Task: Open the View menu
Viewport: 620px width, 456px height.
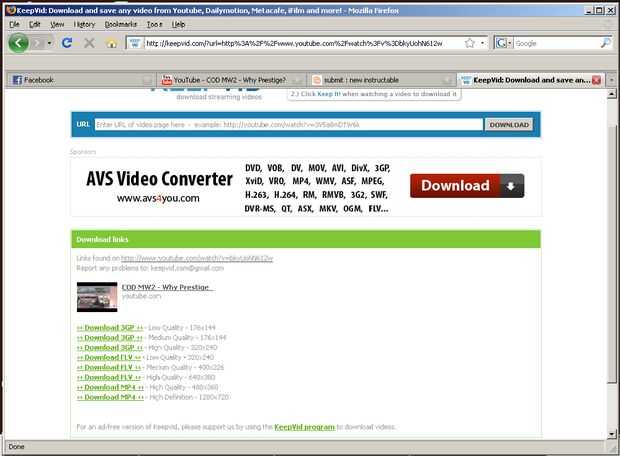Action: point(57,24)
